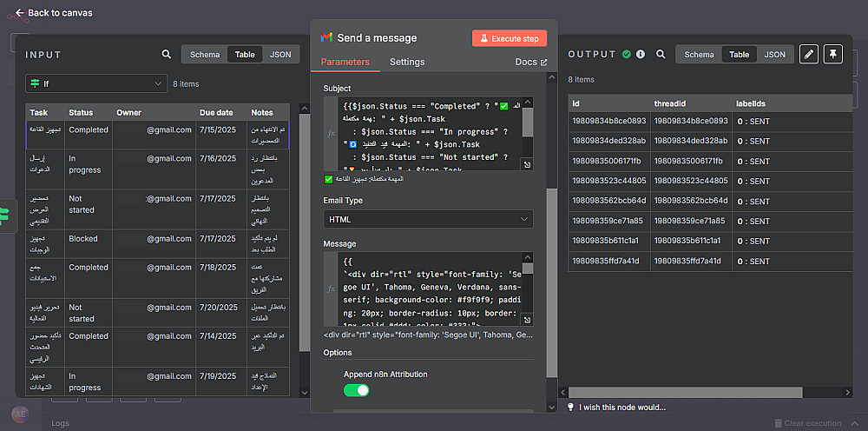Image resolution: width=868 pixels, height=431 pixels.
Task: Select the Parameters tab
Action: (x=345, y=63)
